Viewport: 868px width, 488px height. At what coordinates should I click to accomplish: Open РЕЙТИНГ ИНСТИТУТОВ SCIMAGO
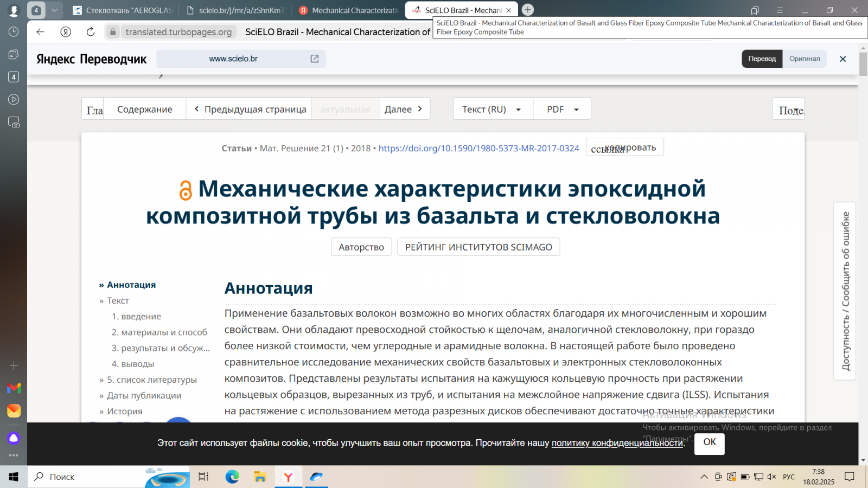coord(478,247)
